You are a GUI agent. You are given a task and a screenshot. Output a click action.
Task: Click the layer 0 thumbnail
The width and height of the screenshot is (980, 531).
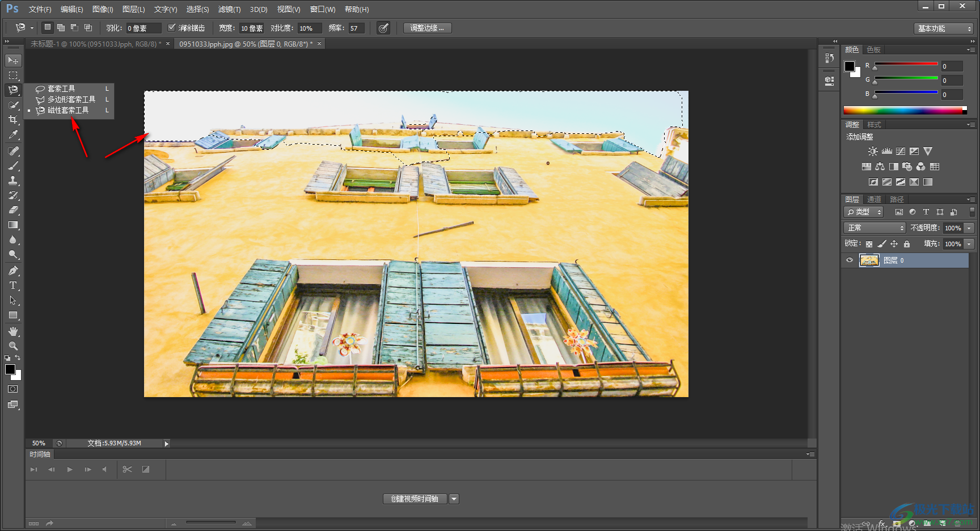click(869, 260)
